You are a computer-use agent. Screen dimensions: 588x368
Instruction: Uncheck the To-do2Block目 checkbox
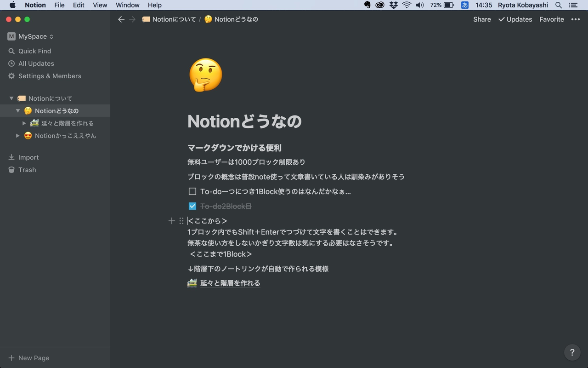(x=192, y=206)
